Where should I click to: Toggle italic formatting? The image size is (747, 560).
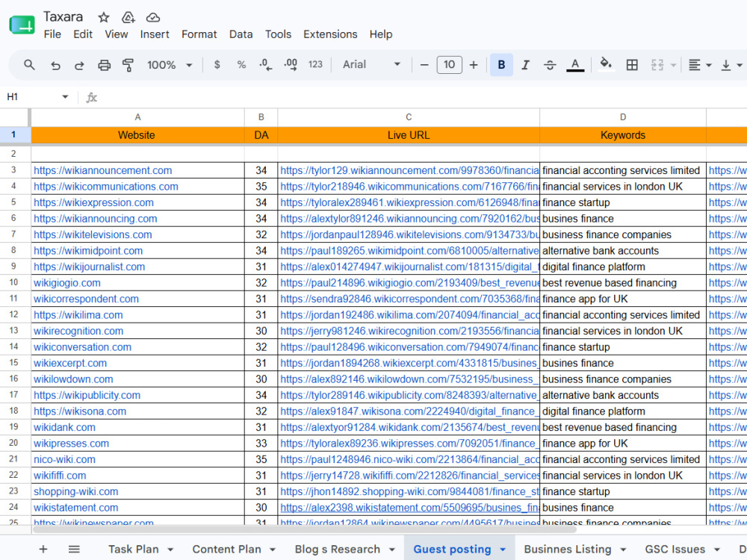tap(525, 65)
